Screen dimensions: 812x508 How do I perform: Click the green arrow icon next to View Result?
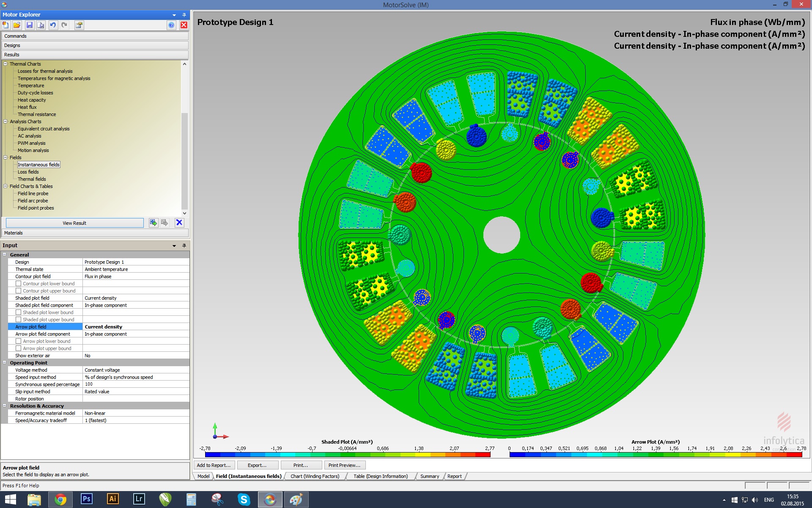(154, 223)
